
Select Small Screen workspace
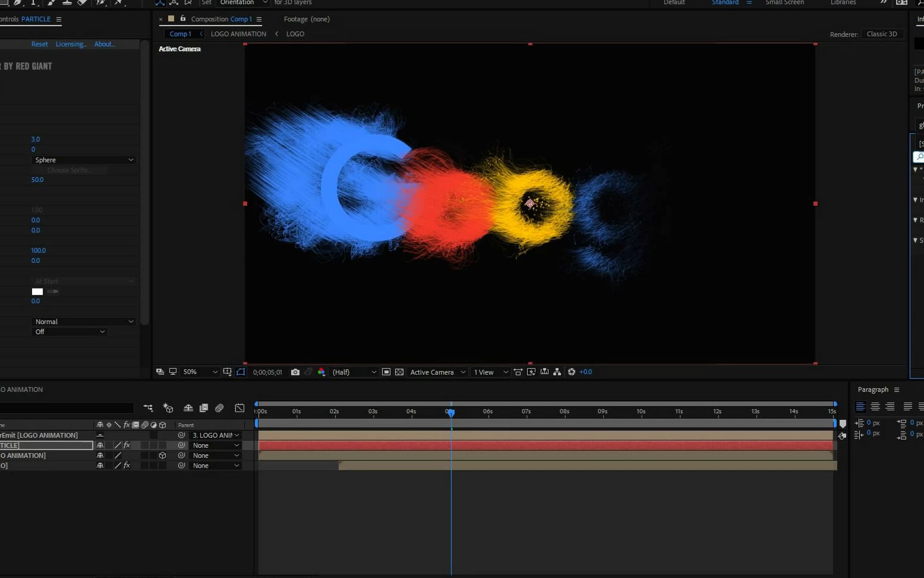coord(784,2)
